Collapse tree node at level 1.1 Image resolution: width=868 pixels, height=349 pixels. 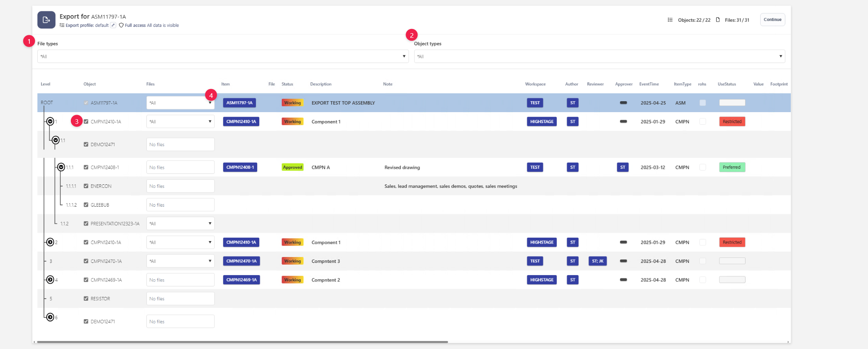(56, 140)
